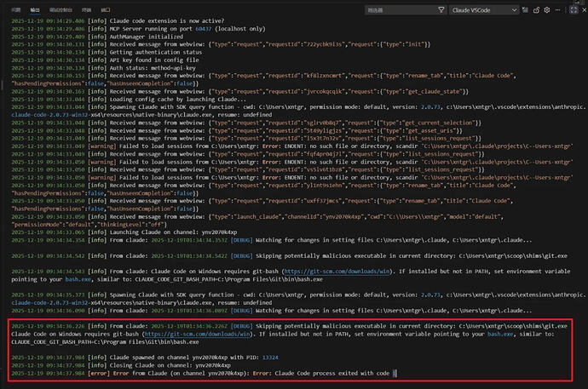Click the first [warning] tag at 09:34:33.049
The height and width of the screenshot is (389, 588).
(101, 146)
